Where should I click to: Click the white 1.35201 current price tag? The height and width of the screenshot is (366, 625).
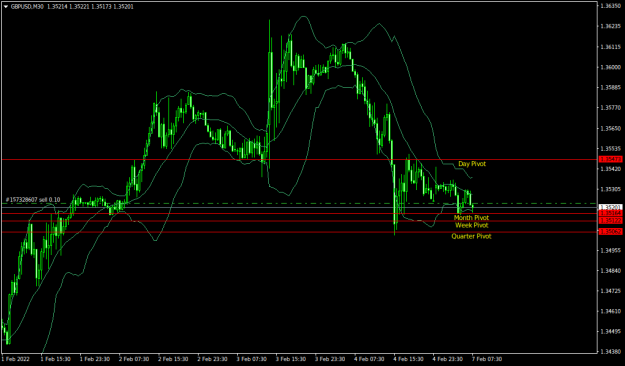click(611, 207)
